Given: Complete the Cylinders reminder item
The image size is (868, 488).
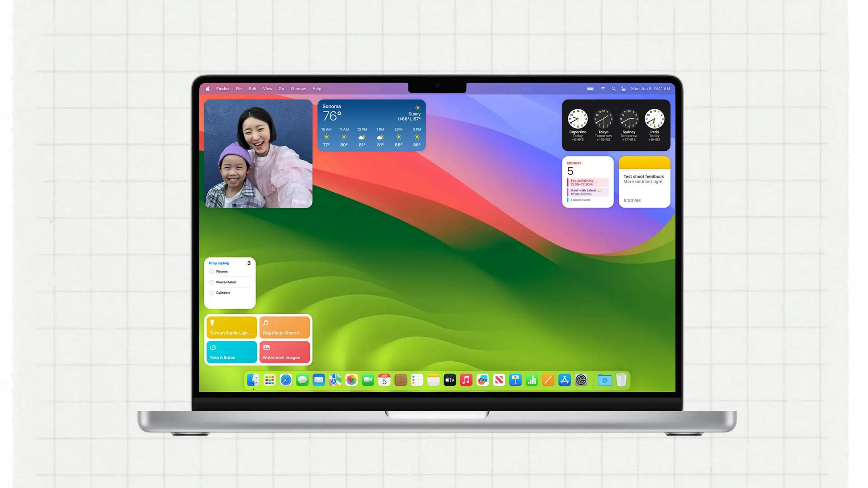Looking at the screenshot, I should [211, 293].
